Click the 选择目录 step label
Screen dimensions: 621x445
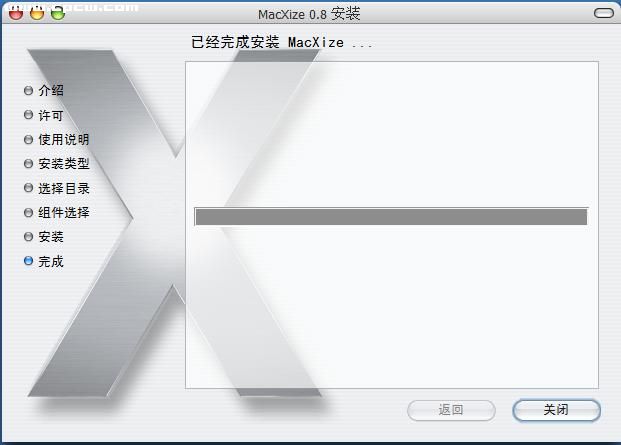click(x=64, y=188)
